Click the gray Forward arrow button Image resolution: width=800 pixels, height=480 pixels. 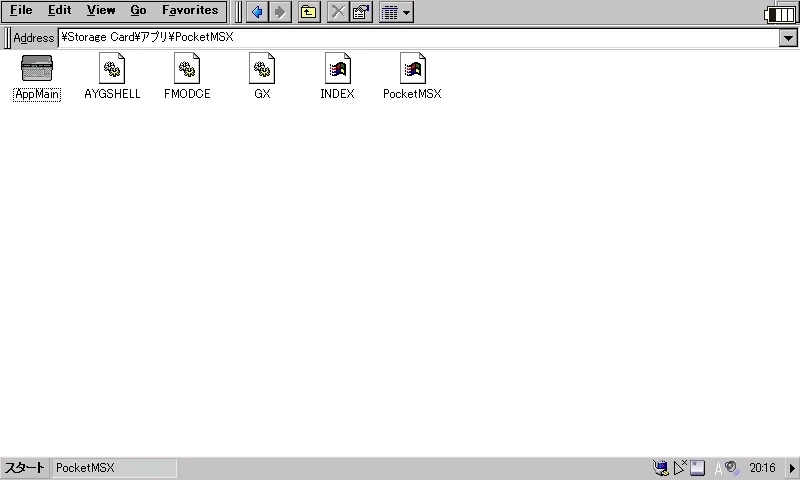click(x=280, y=12)
